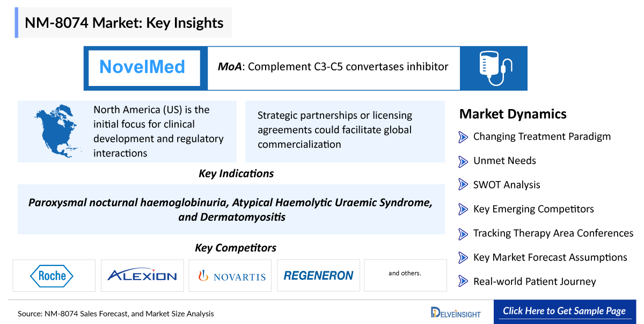Click the Novartis logo
This screenshot has height=324, width=644.
[231, 276]
